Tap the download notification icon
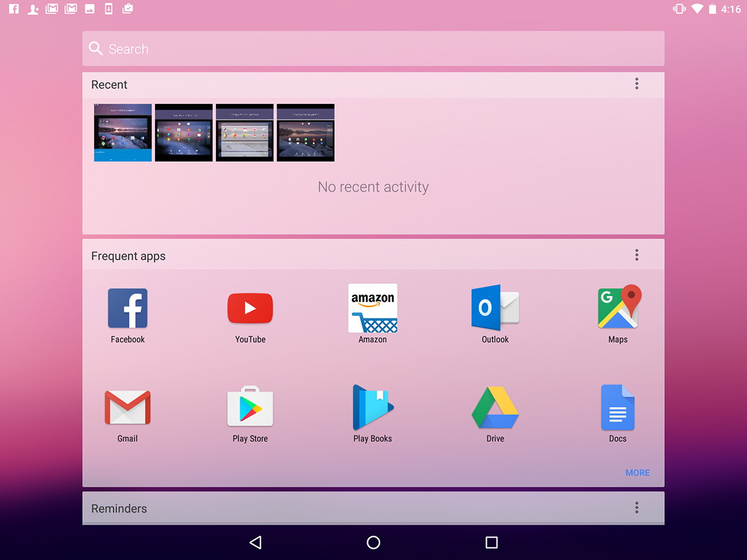747x560 pixels. [108, 9]
